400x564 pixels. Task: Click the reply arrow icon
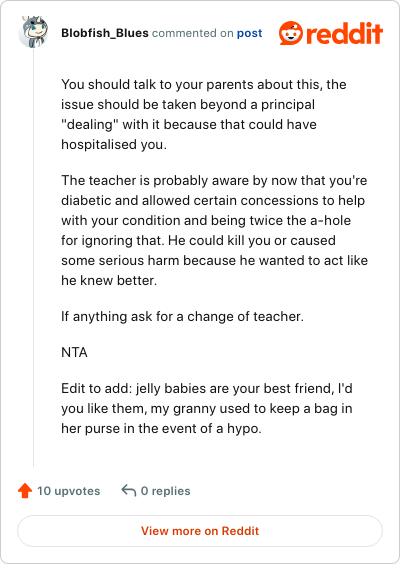(x=129, y=490)
